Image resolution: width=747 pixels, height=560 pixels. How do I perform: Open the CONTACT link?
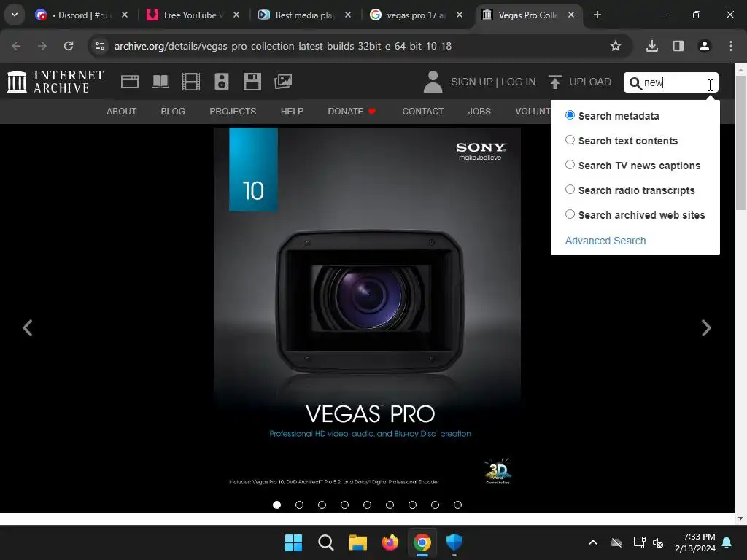[422, 112]
